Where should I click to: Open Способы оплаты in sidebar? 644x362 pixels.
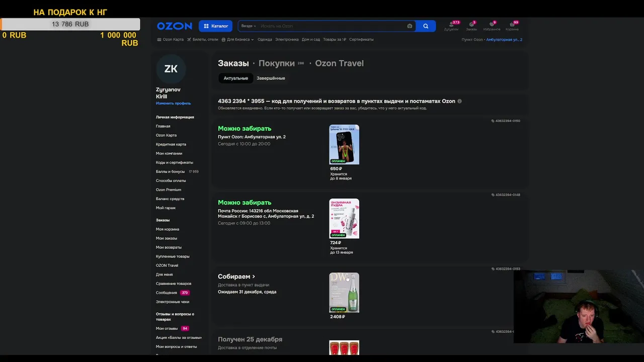coord(171,180)
